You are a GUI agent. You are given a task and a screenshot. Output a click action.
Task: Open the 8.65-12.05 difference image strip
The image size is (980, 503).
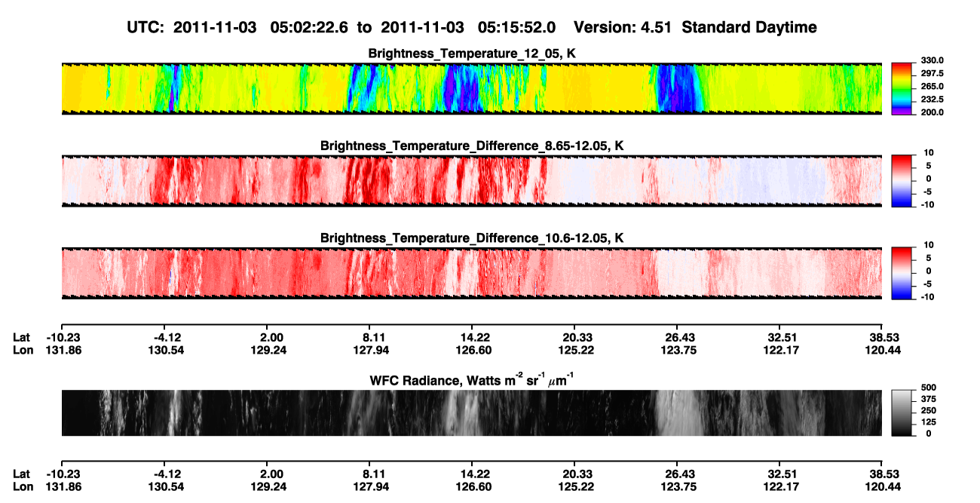pos(472,181)
